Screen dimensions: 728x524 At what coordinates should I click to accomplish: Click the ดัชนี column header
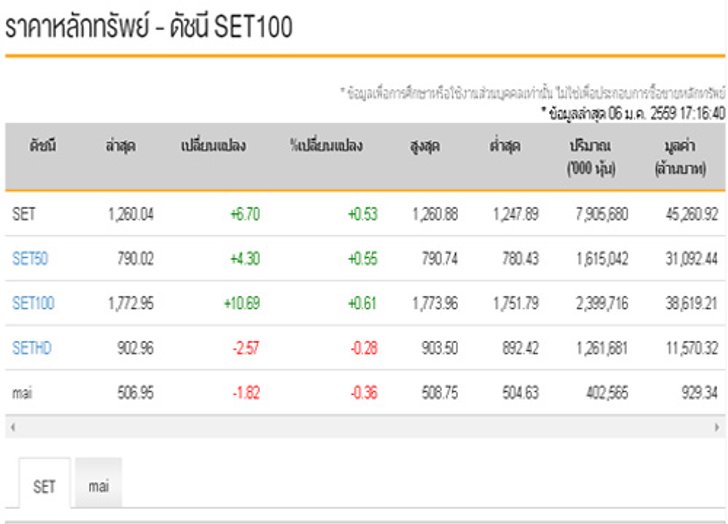click(43, 146)
